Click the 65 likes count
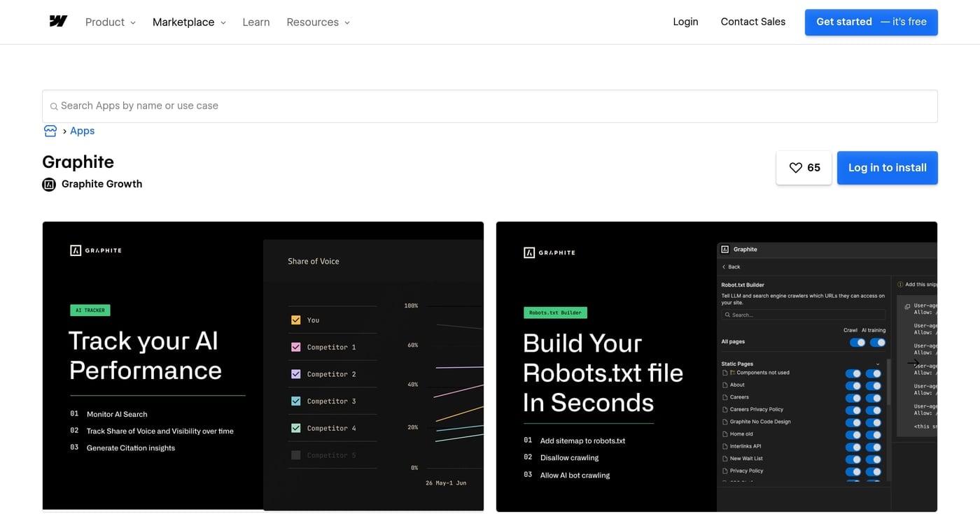The width and height of the screenshot is (980, 514). coord(813,168)
